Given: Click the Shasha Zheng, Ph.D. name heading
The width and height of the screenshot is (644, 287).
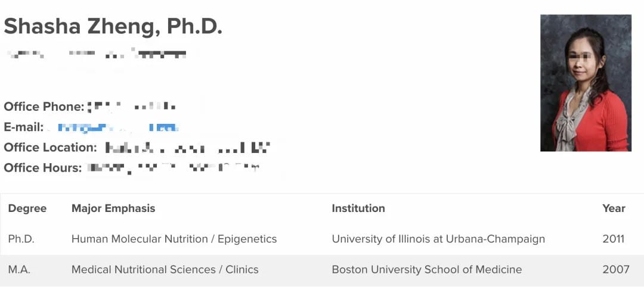Looking at the screenshot, I should (x=113, y=27).
